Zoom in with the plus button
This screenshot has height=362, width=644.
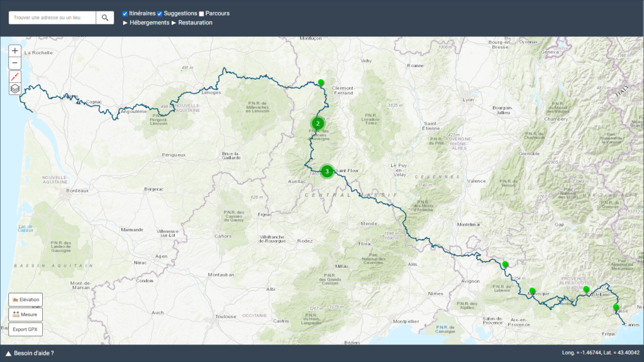click(15, 51)
